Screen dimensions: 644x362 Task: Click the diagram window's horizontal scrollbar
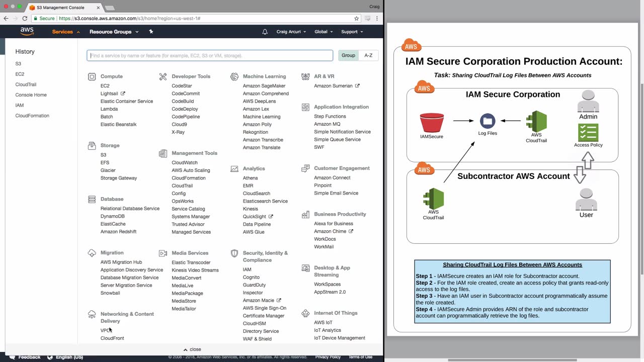(x=512, y=360)
